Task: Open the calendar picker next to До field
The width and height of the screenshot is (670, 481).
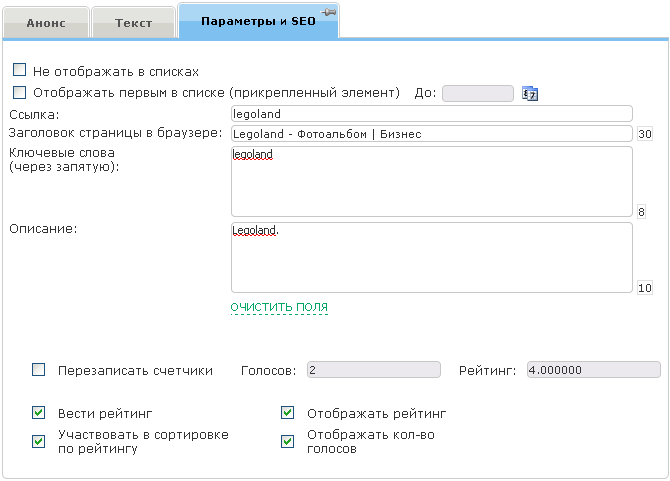Action: (x=530, y=94)
